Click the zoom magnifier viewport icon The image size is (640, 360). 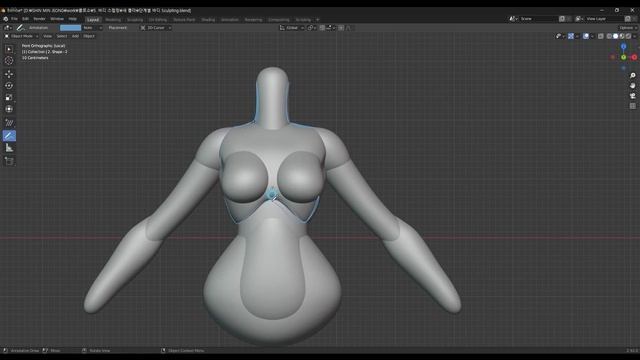coord(633,76)
